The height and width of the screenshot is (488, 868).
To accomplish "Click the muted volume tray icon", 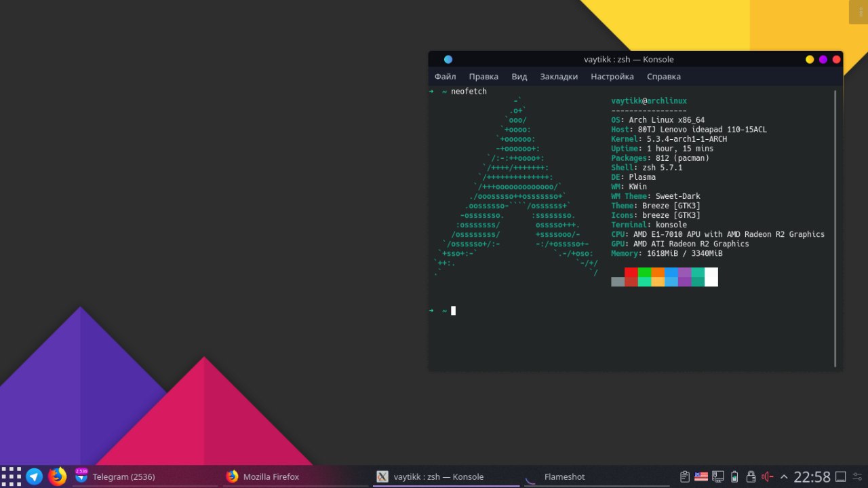I will coord(767,476).
